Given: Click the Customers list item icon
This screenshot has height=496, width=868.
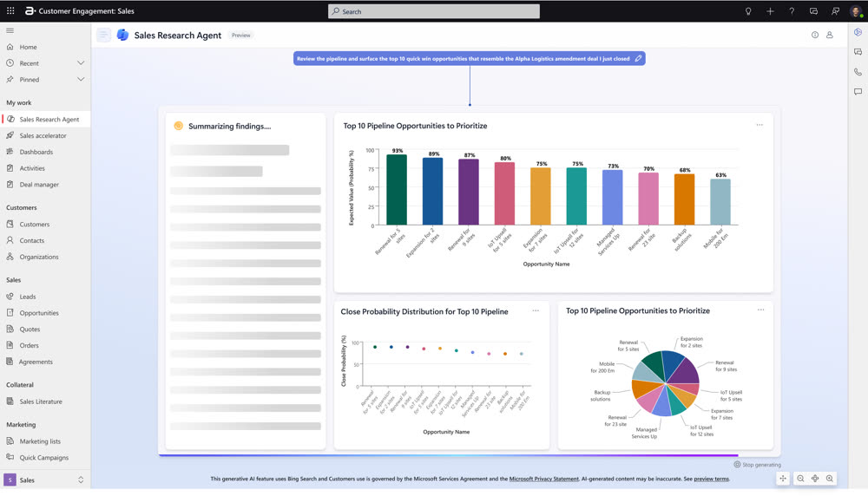Looking at the screenshot, I should 10,224.
